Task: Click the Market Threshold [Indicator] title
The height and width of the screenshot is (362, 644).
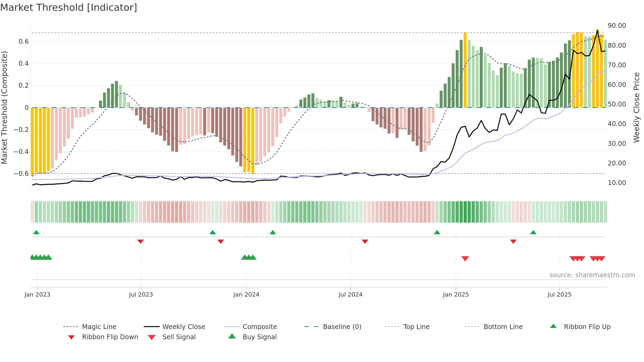Action: (69, 8)
